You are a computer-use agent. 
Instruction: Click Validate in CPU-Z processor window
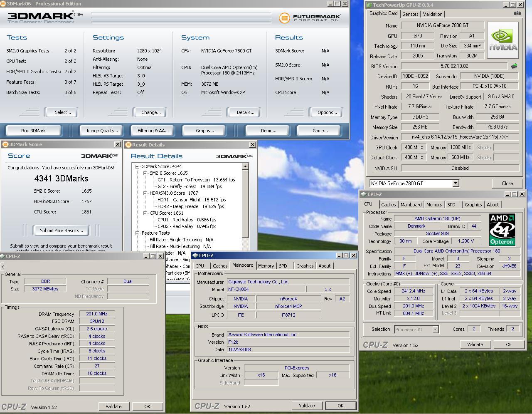coord(475,345)
